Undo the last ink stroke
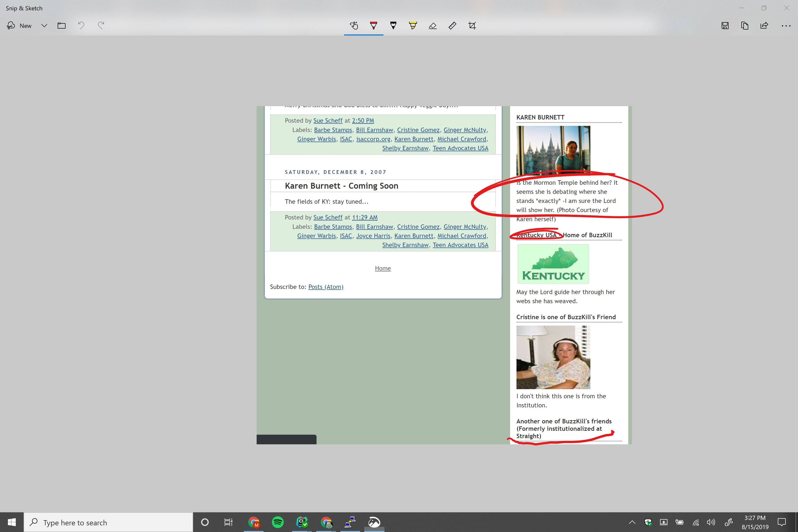 pyautogui.click(x=81, y=25)
